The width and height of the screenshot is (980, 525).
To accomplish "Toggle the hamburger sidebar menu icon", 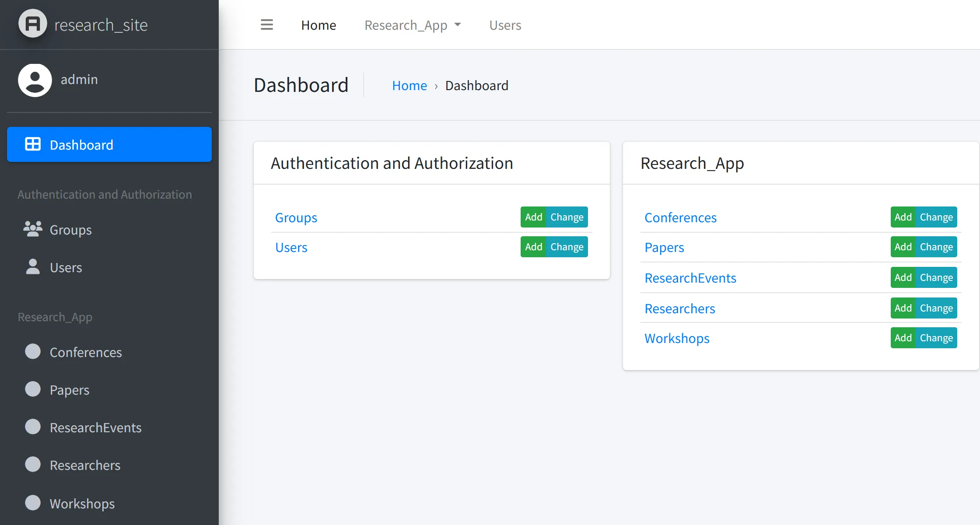I will [x=267, y=24].
